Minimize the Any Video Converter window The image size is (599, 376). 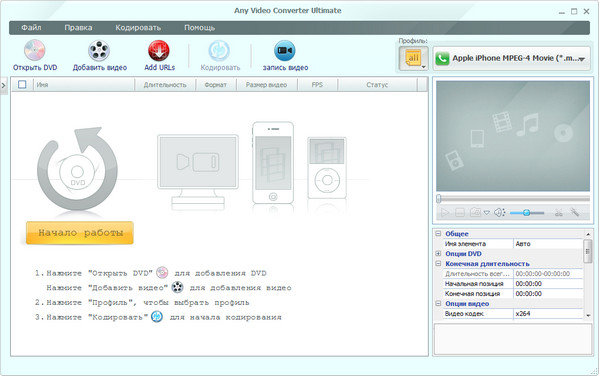pyautogui.click(x=562, y=12)
